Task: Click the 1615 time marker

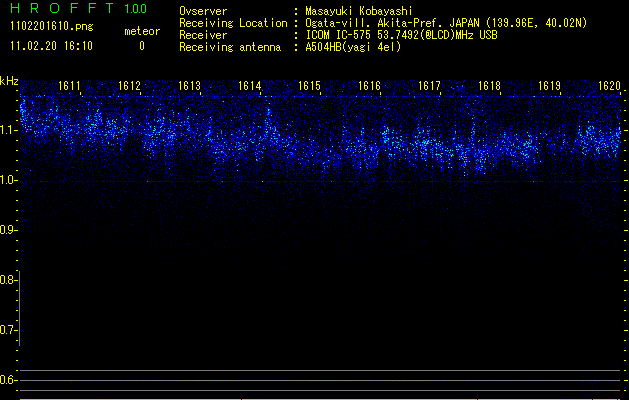Action: coord(309,86)
